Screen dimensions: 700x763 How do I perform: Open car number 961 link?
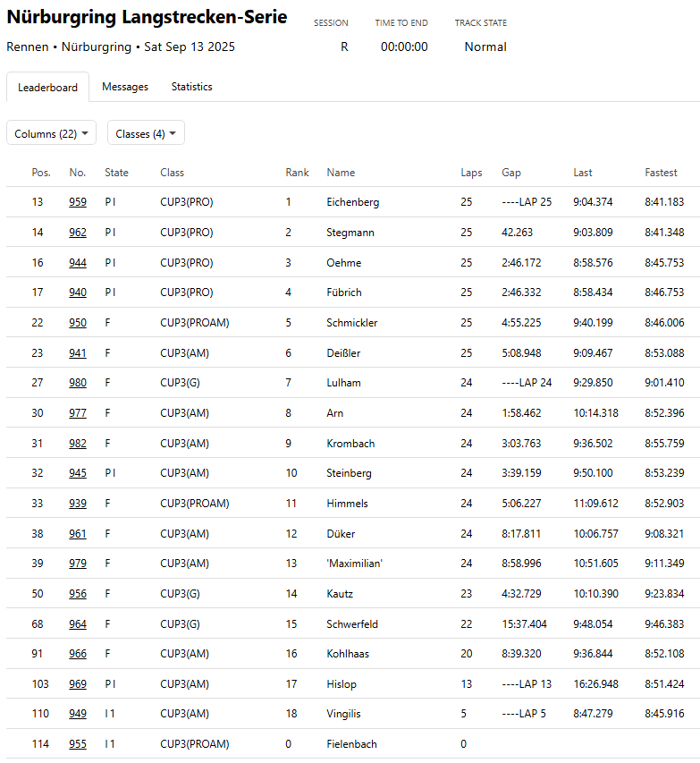pyautogui.click(x=78, y=534)
